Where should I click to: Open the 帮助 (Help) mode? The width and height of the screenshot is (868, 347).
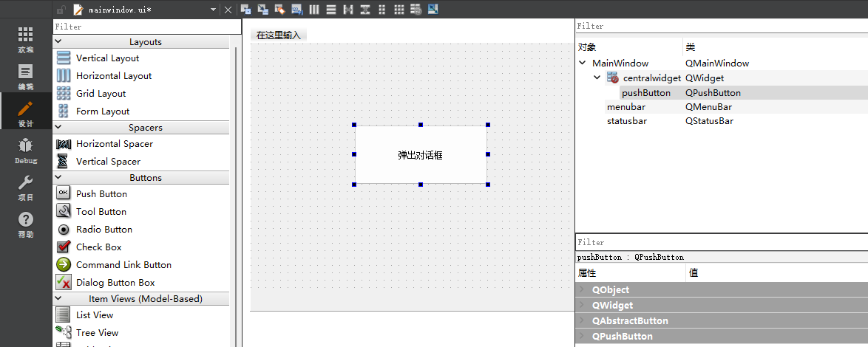click(25, 224)
